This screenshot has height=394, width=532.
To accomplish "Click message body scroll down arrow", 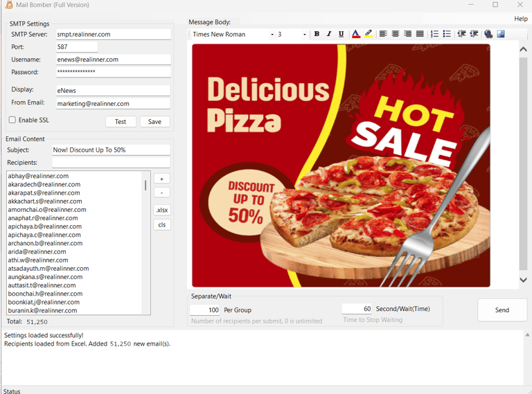I will [523, 280].
